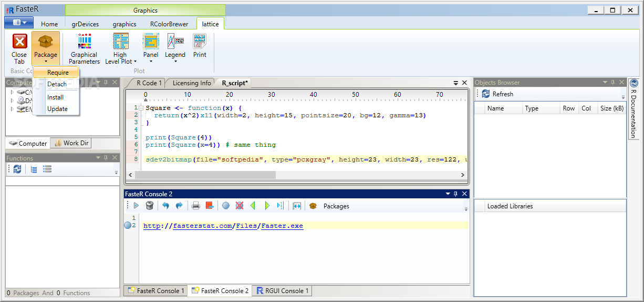
Task: Open the RColorBrewer ribbon tab
Action: pos(169,24)
